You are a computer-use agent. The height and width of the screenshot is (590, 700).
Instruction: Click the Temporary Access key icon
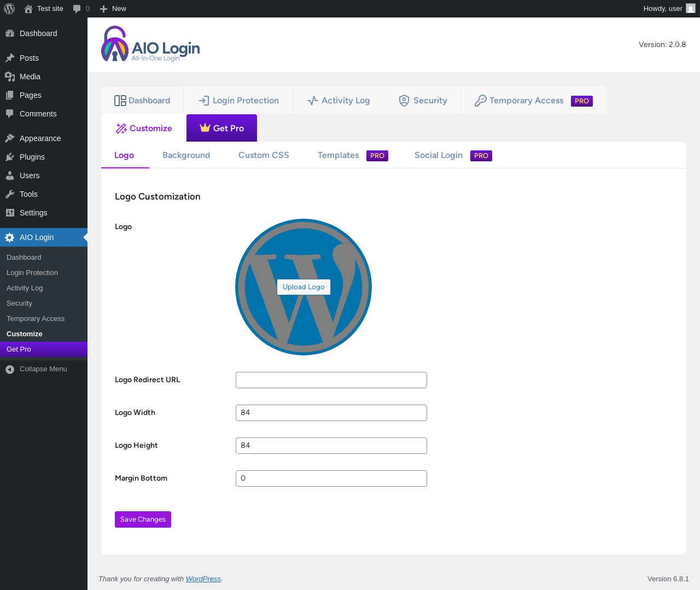tap(480, 101)
